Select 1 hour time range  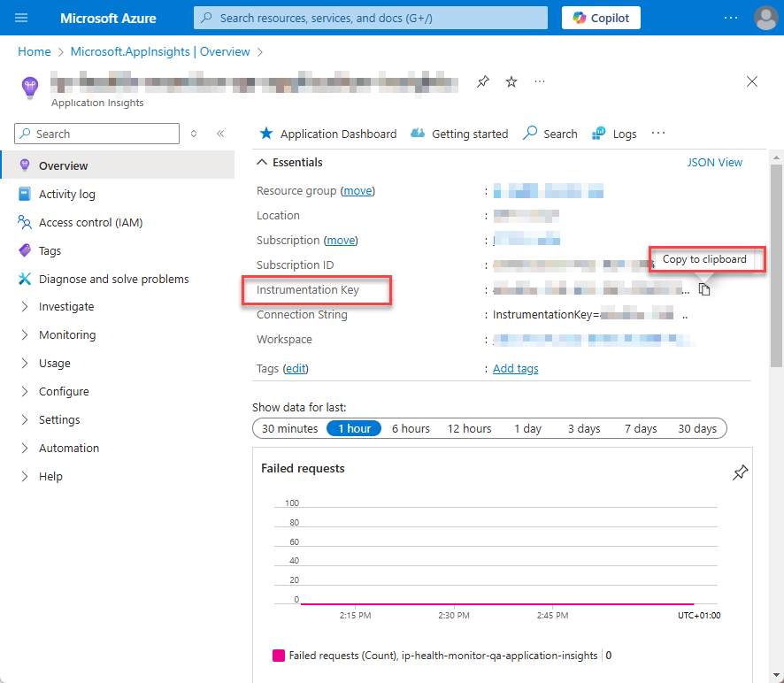coord(354,428)
